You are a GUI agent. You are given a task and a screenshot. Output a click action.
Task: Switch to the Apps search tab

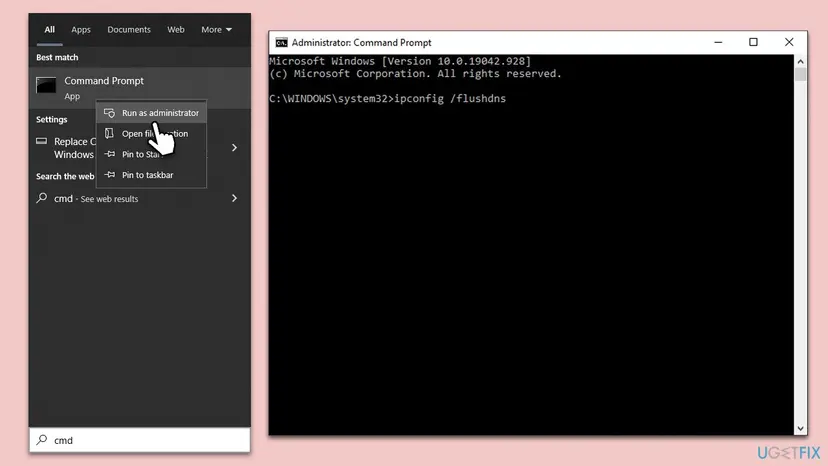click(x=81, y=30)
